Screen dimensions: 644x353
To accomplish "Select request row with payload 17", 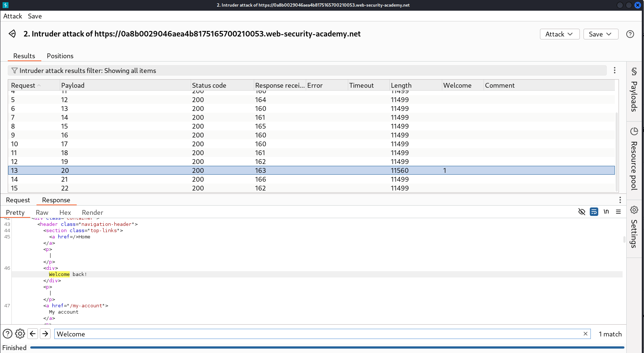I will click(311, 144).
